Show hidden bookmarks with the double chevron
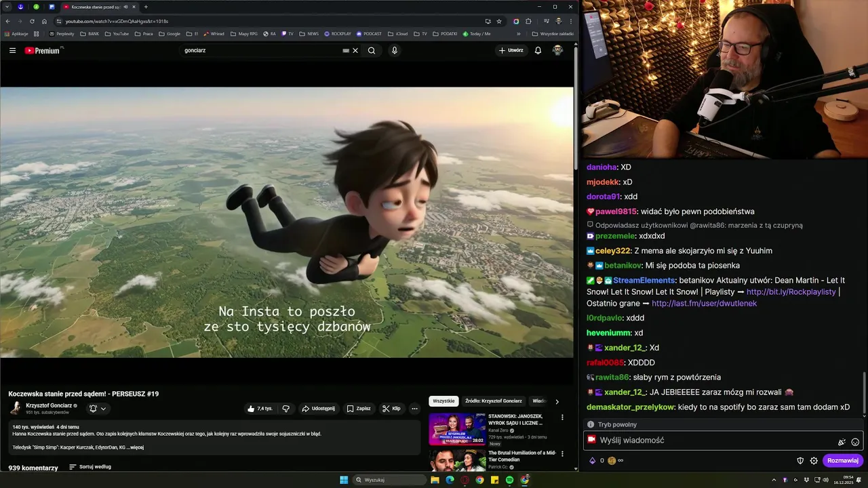This screenshot has width=868, height=488. pyautogui.click(x=519, y=33)
